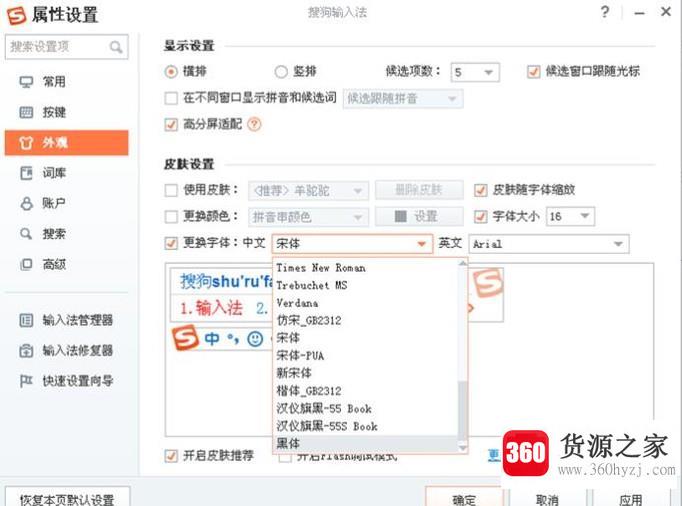
Task: Open 词库 settings section
Action: (x=67, y=173)
